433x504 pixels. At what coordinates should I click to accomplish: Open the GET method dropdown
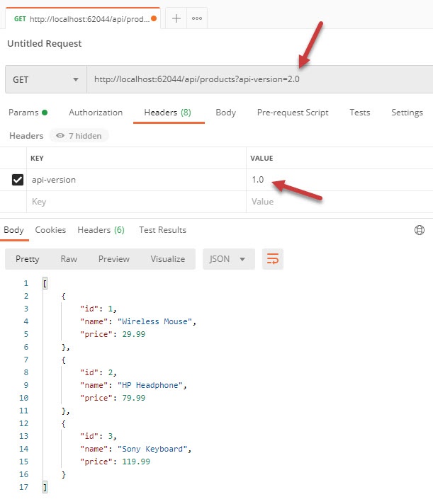pyautogui.click(x=45, y=80)
